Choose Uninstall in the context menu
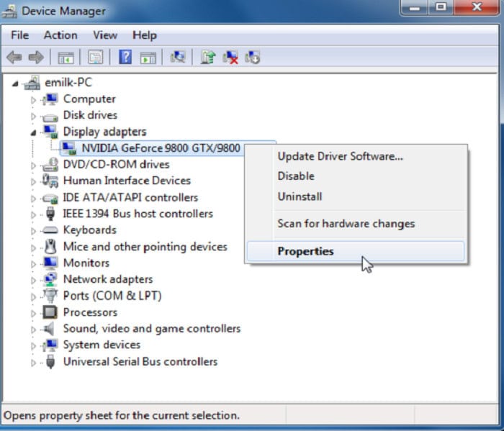504x431 pixels. pyautogui.click(x=356, y=196)
